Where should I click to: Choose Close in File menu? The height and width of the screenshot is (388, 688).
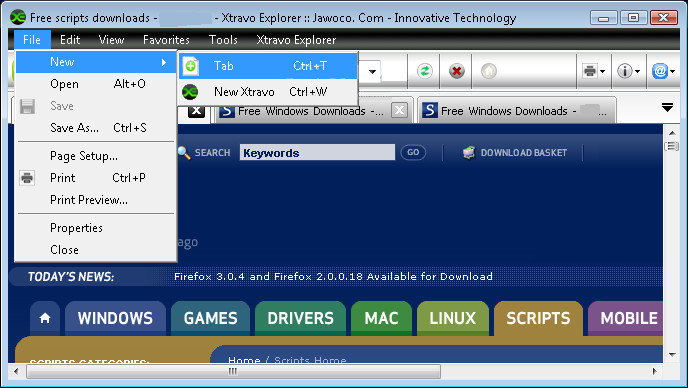pyautogui.click(x=96, y=250)
